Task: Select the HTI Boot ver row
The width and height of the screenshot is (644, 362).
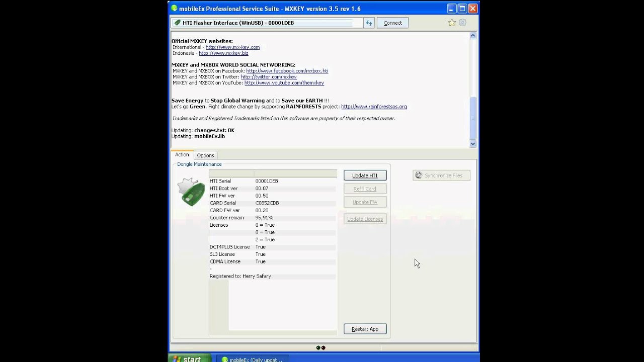Action: [272, 189]
